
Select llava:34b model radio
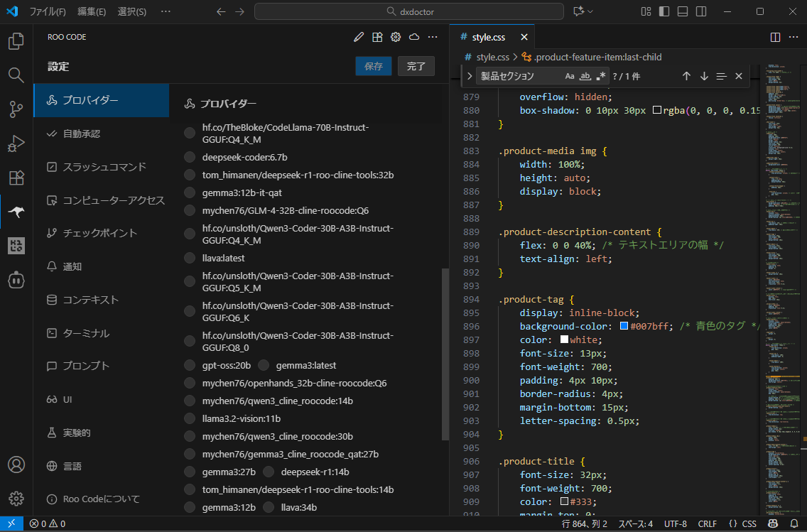click(x=269, y=507)
